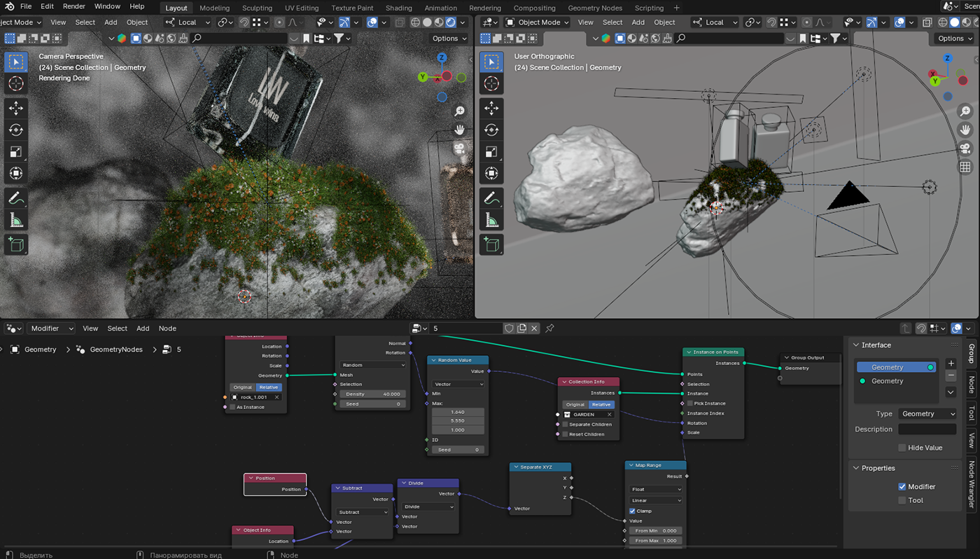Click the Description input field
The image size is (980, 559).
tap(927, 429)
